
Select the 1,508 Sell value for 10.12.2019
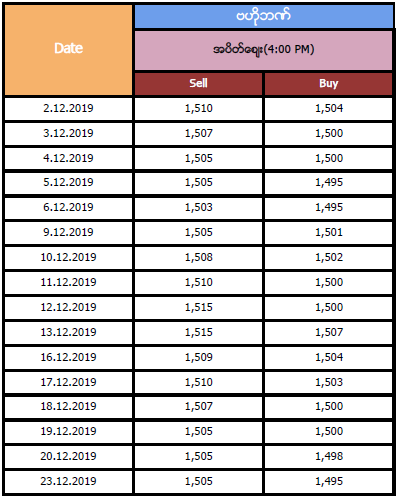198,258
